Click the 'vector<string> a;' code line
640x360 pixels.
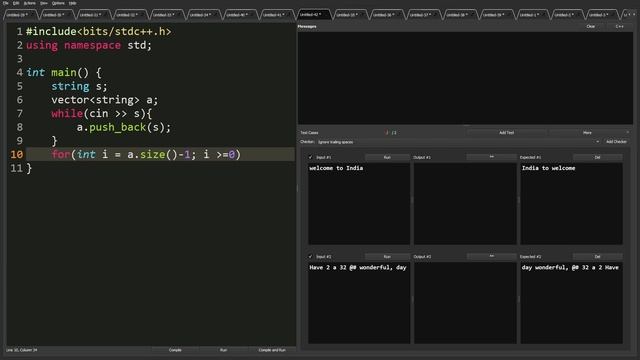pos(104,100)
